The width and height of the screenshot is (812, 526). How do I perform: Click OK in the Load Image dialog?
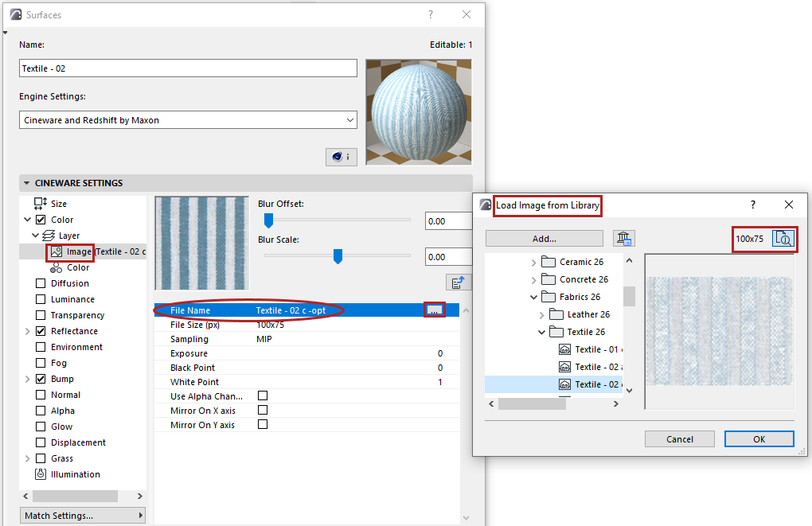click(x=759, y=438)
